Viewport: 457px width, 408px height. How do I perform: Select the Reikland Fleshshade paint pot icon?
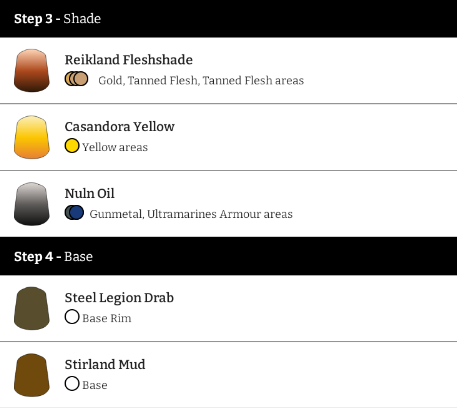(x=32, y=70)
